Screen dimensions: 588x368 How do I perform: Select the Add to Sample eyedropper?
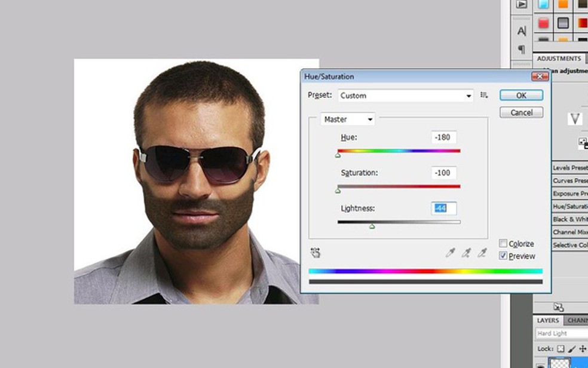[x=466, y=253]
